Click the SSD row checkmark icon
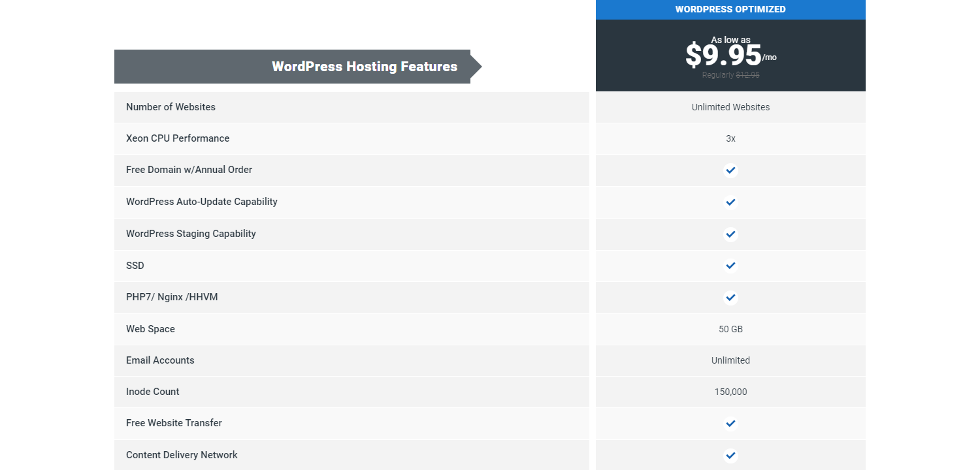 730,266
